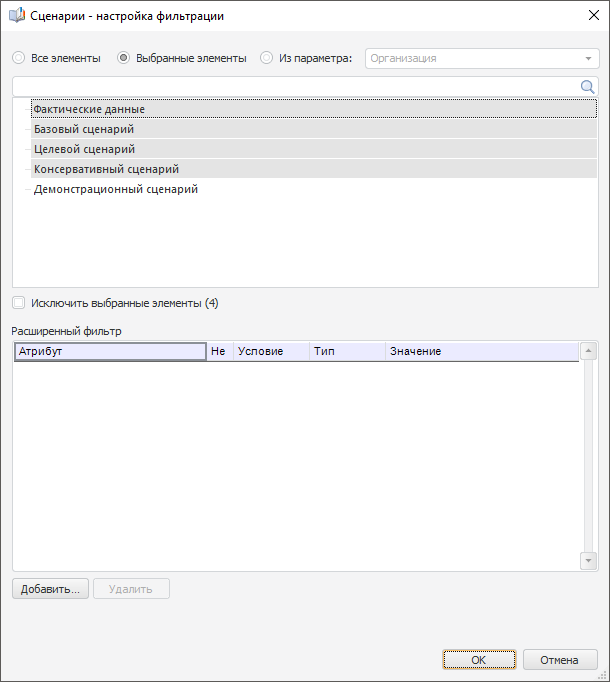Click the 'Условие' column header
Screen dimensions: 610x682
[x=271, y=351]
